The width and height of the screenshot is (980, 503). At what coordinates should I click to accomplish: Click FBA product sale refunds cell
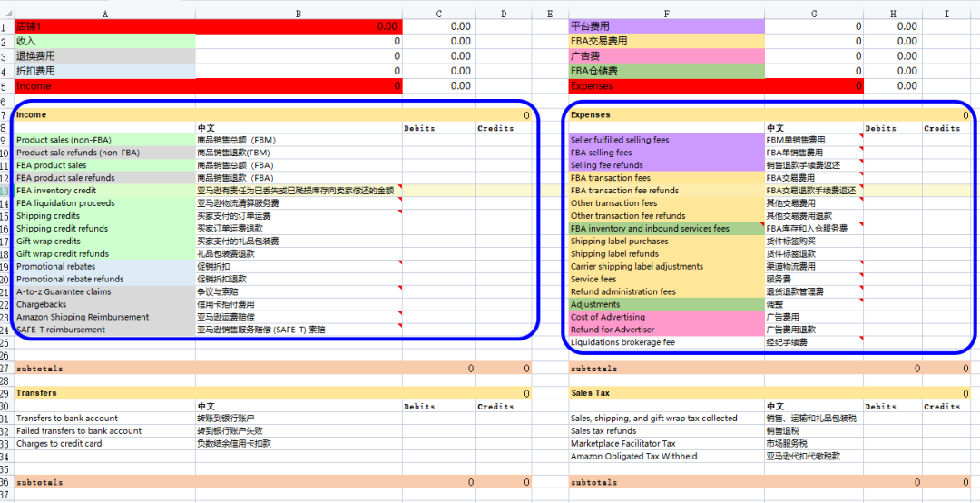tap(105, 178)
